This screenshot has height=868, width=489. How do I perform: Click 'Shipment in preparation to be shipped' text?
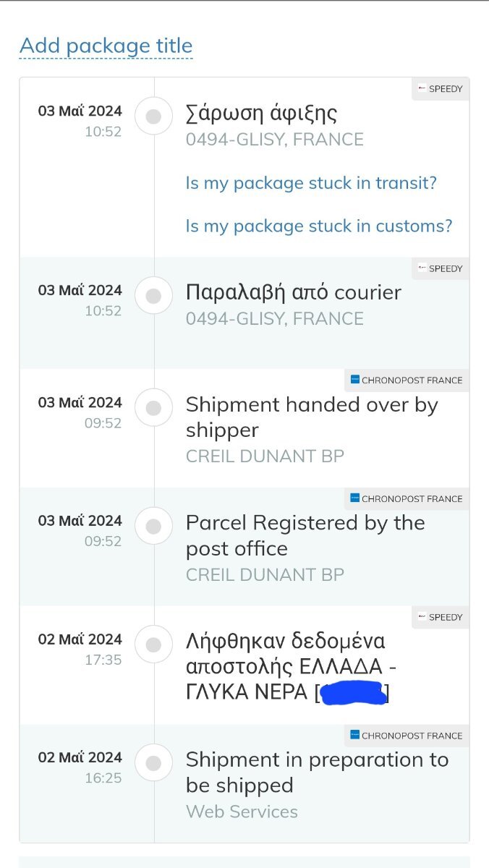click(x=317, y=773)
